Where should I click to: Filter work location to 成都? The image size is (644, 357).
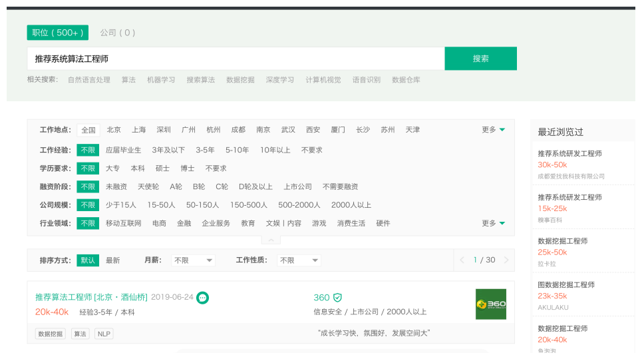point(238,130)
